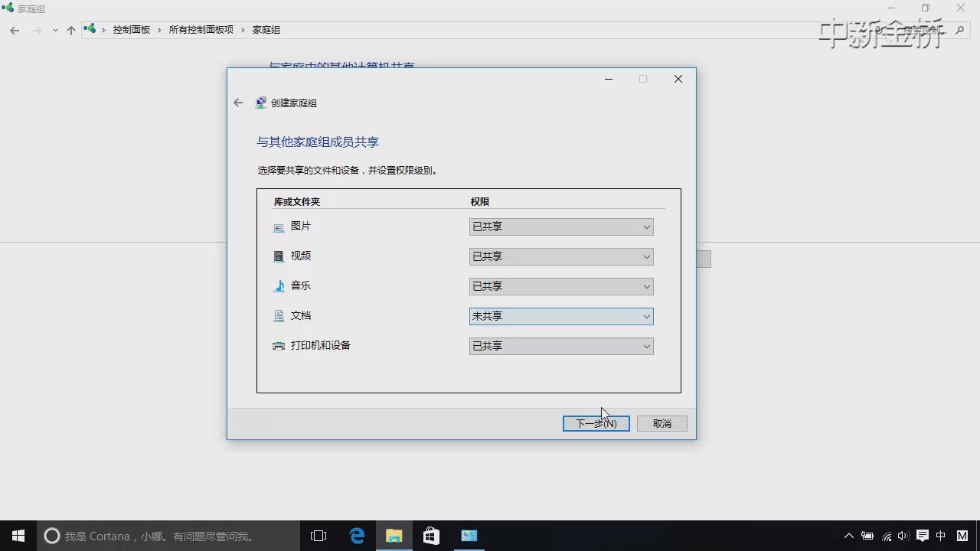Viewport: 980px width, 551px height.
Task: Open the 文档 permission dropdown showing 未共享
Action: pos(561,316)
